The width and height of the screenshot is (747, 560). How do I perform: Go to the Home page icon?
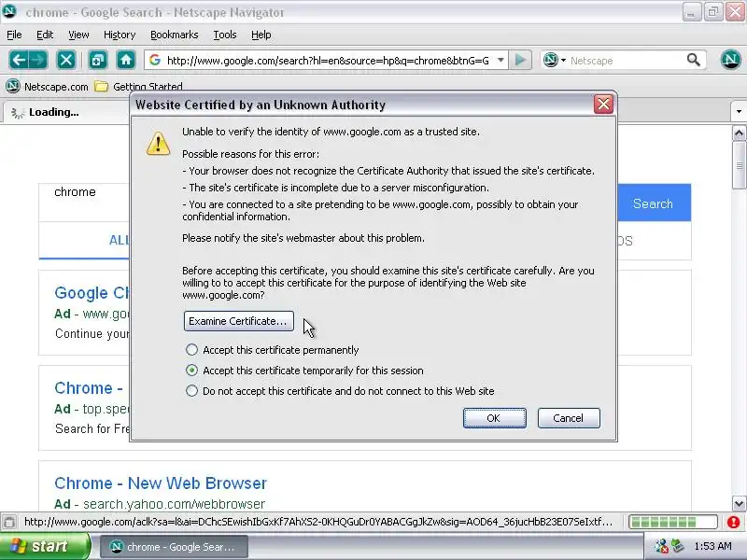point(126,60)
